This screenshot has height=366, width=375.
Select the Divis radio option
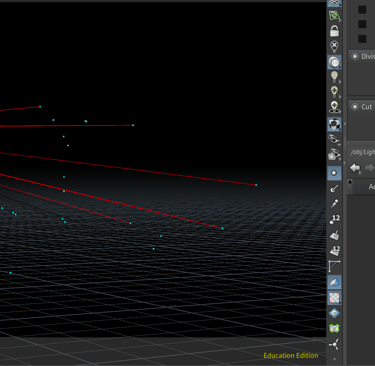pyautogui.click(x=355, y=56)
